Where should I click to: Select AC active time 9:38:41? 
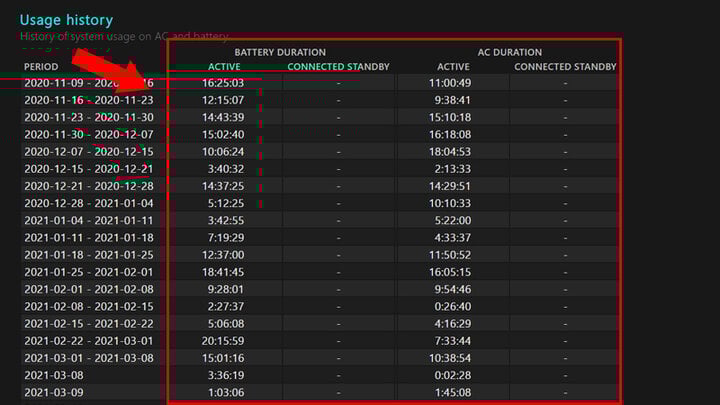tap(453, 100)
